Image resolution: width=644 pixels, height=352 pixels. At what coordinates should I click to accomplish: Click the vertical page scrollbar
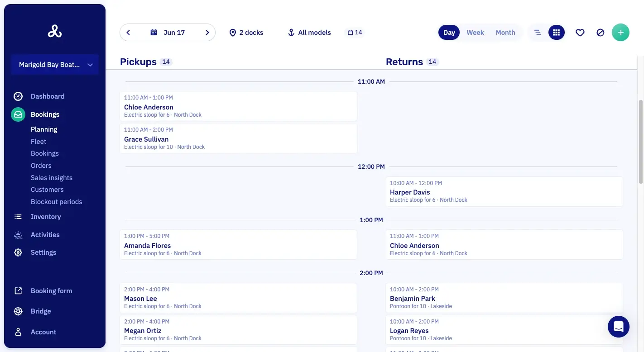[x=641, y=142]
